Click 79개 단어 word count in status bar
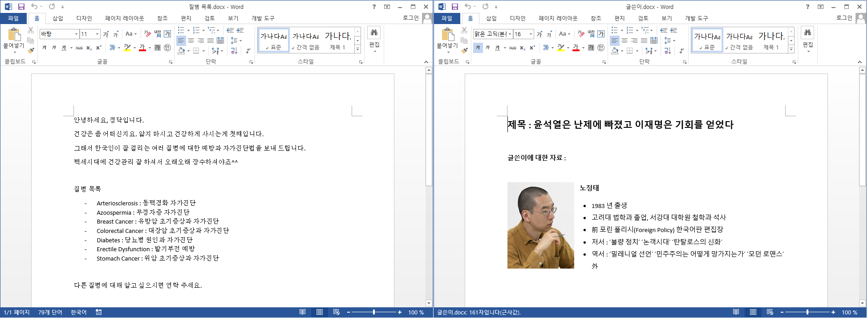This screenshot has height=318, width=868. tap(50, 312)
